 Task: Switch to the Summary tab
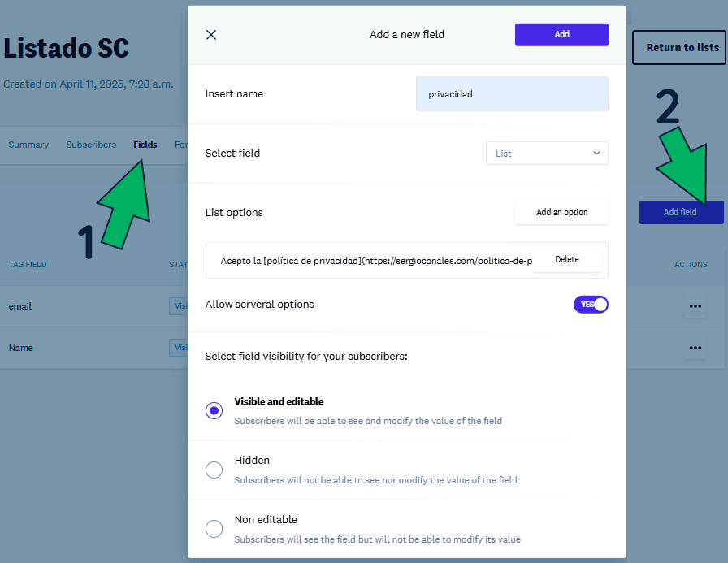[28, 145]
